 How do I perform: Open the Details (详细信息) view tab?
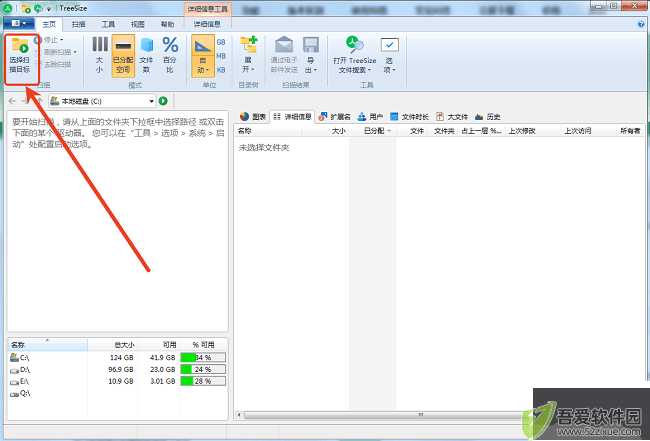click(292, 117)
